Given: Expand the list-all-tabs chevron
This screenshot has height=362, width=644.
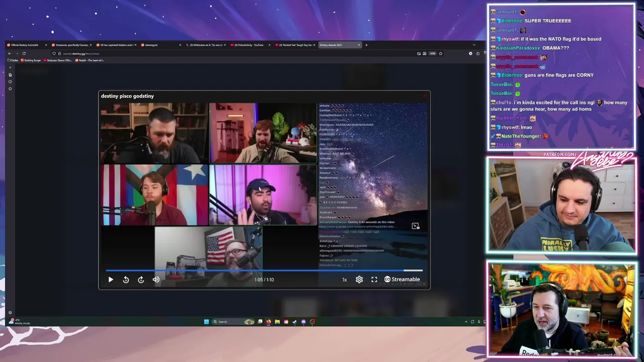Looking at the screenshot, I should (x=474, y=45).
